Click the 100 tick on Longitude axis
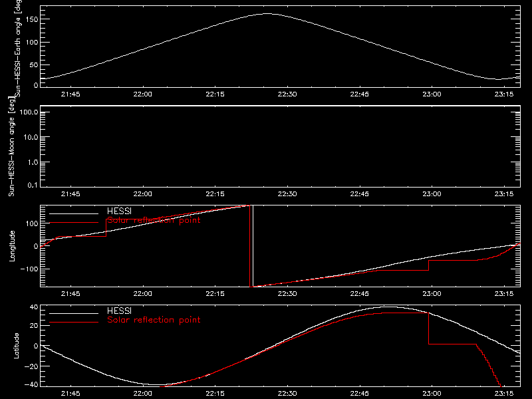Image resolution: width=532 pixels, height=399 pixels. (33, 223)
